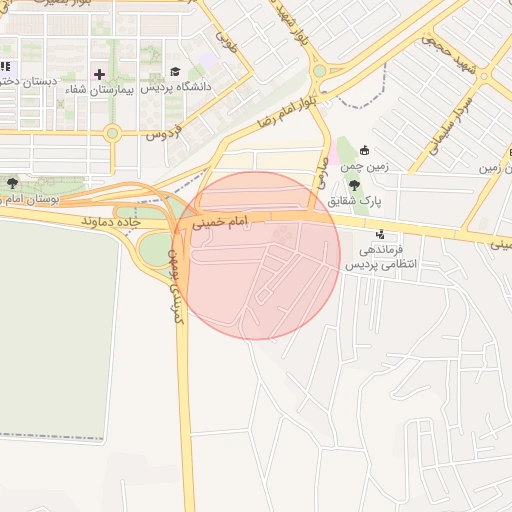The width and height of the screenshot is (512, 512).
Task: Click the فردوس street label
Action: point(164,133)
